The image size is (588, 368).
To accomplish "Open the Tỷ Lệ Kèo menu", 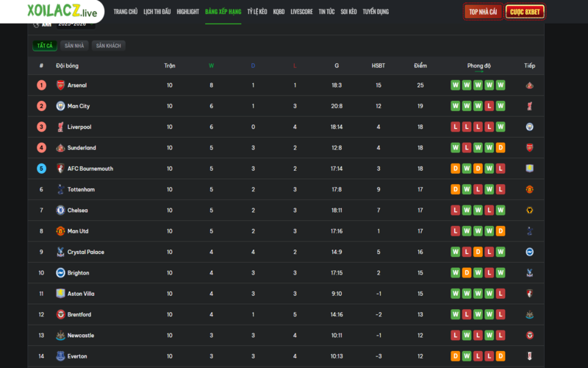I will coord(257,13).
